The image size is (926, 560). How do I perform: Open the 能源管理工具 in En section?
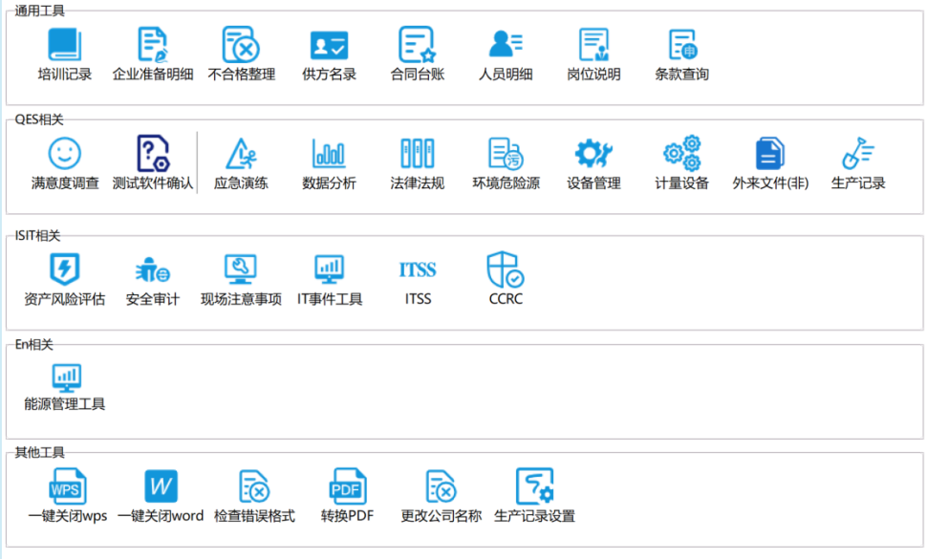(65, 377)
